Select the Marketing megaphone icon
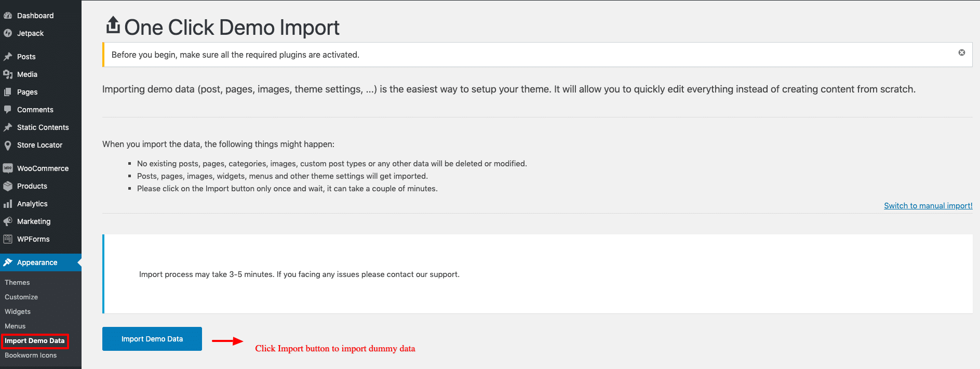980x369 pixels. (8, 221)
